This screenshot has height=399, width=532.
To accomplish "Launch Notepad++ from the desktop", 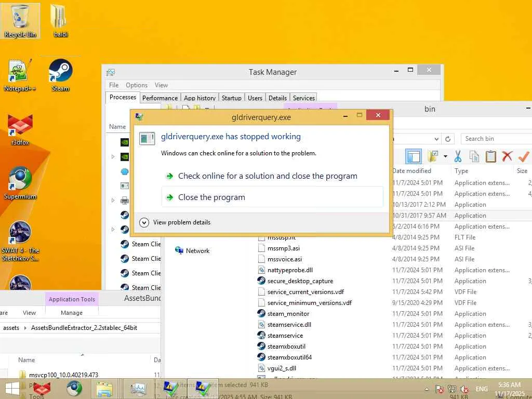I will pos(20,75).
